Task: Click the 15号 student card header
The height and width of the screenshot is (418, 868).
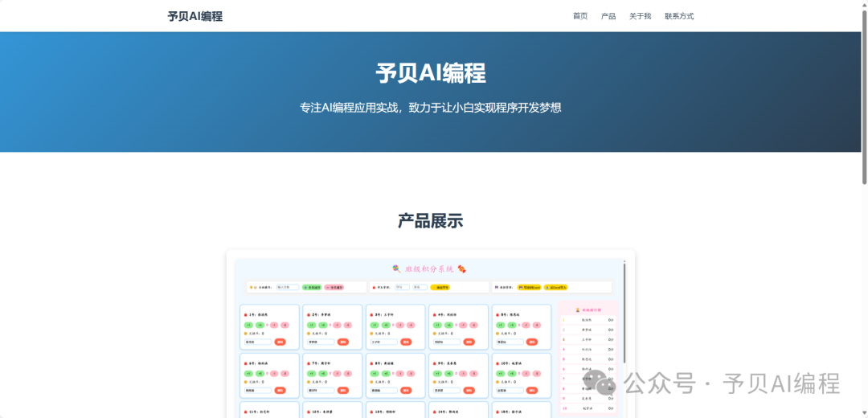Action: [x=510, y=413]
